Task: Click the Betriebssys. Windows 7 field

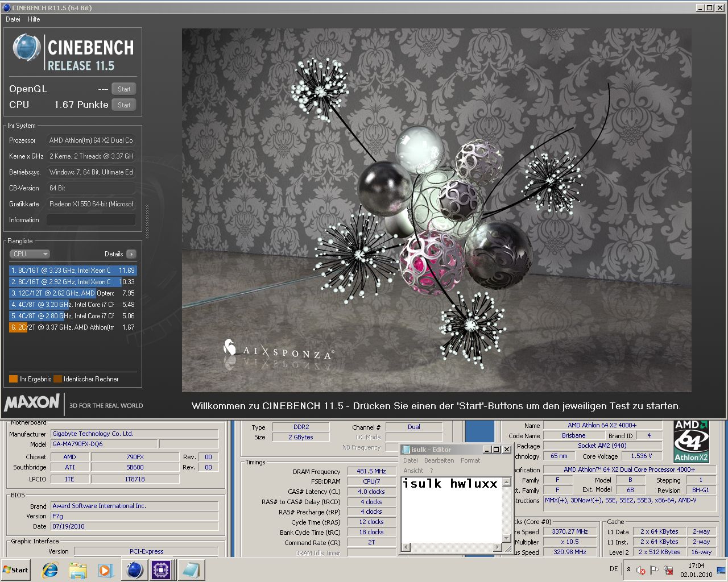Action: (x=91, y=172)
